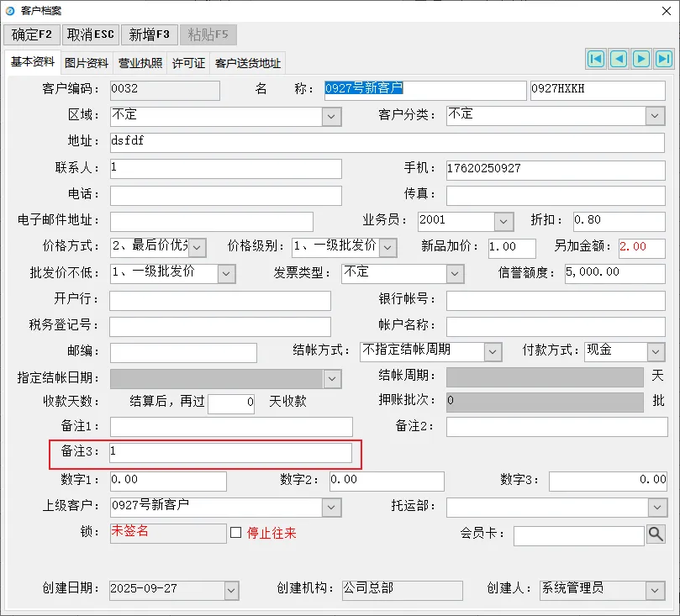Go to the next customer record
Screen dimensions: 680x616
[641, 58]
